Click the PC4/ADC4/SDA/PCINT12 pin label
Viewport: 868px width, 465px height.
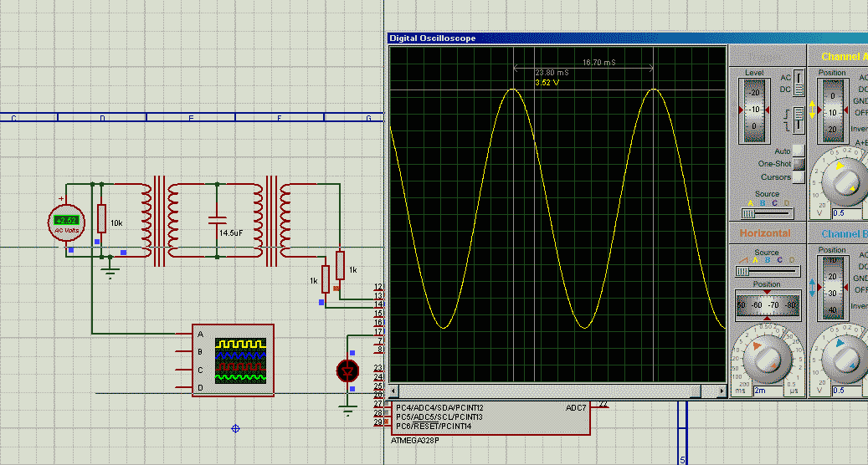point(439,407)
